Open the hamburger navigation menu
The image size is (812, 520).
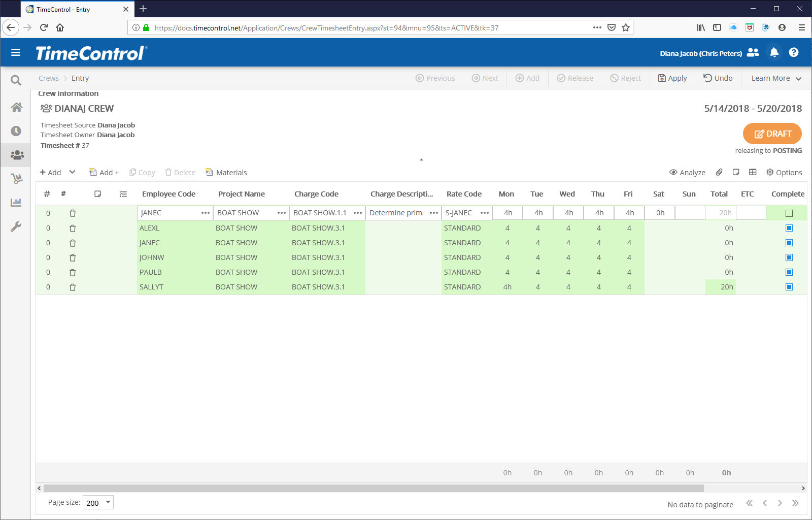click(x=16, y=53)
